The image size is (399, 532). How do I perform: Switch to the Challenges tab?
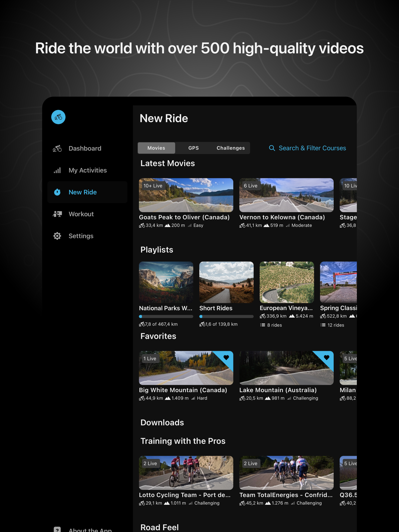click(x=230, y=148)
